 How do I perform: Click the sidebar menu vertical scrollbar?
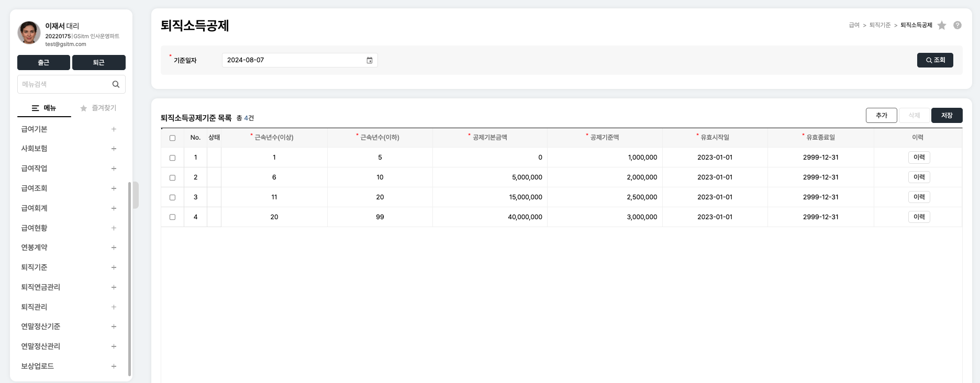[129, 278]
